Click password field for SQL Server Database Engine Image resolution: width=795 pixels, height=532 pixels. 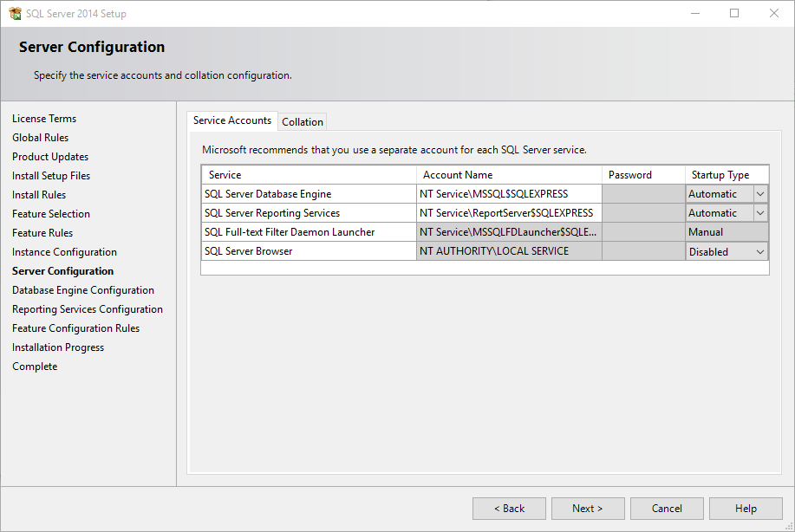[643, 194]
